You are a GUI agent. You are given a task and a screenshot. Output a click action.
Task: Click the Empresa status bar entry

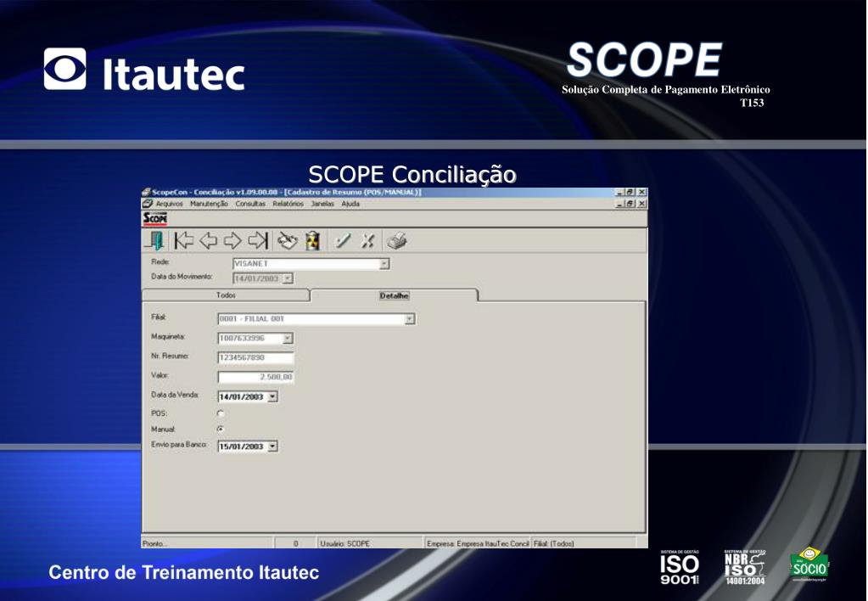478,544
